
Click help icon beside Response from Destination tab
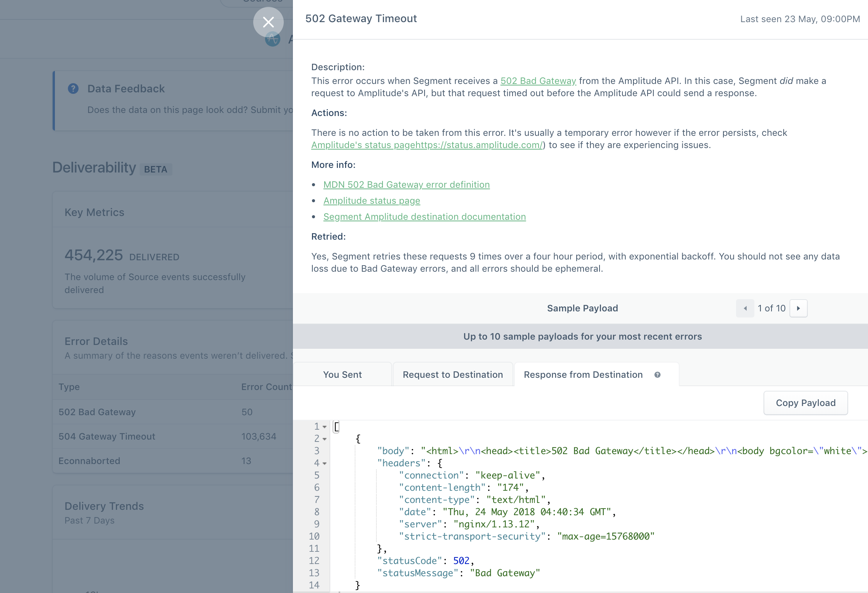(x=658, y=375)
